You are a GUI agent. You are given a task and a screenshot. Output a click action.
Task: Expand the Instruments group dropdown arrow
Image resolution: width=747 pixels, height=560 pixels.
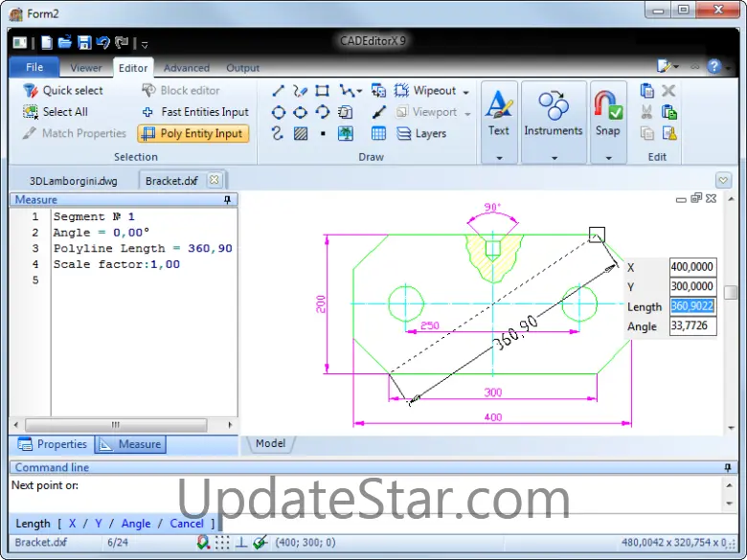click(555, 158)
